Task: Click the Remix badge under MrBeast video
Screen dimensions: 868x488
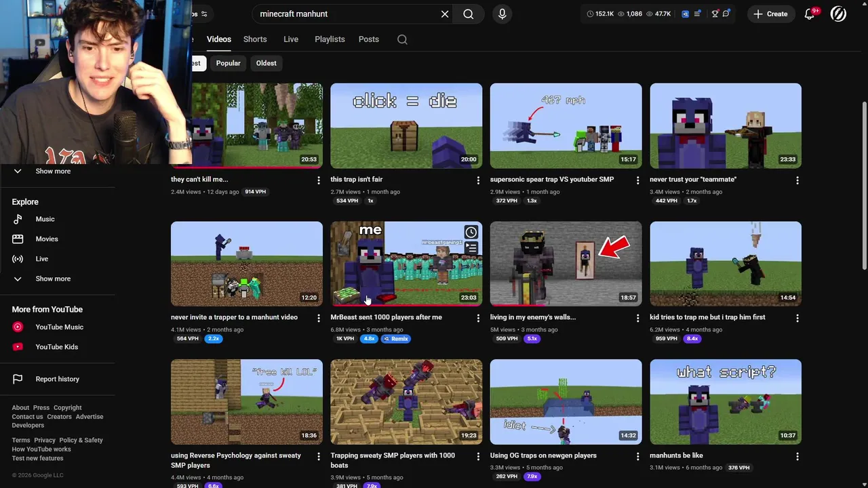Action: [x=396, y=339]
